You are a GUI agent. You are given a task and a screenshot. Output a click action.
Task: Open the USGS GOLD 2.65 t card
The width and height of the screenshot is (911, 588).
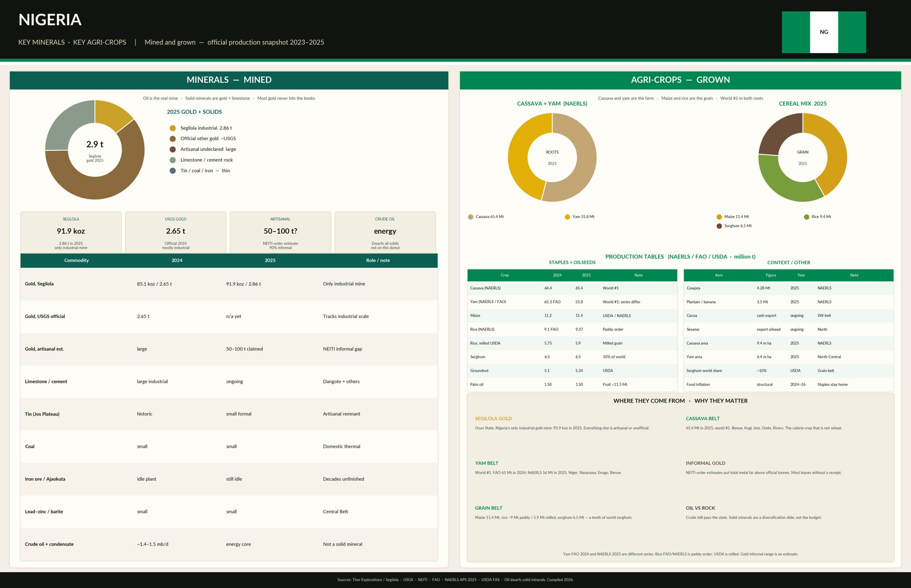pyautogui.click(x=176, y=232)
